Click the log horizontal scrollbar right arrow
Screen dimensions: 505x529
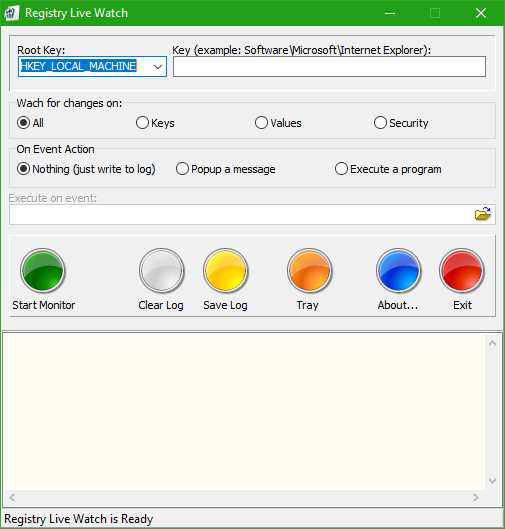[x=476, y=497]
